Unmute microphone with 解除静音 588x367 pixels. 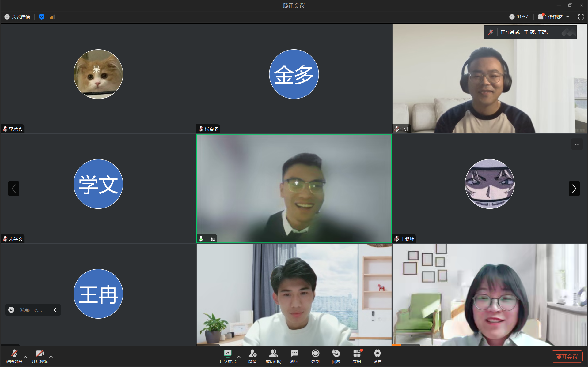[x=14, y=354]
